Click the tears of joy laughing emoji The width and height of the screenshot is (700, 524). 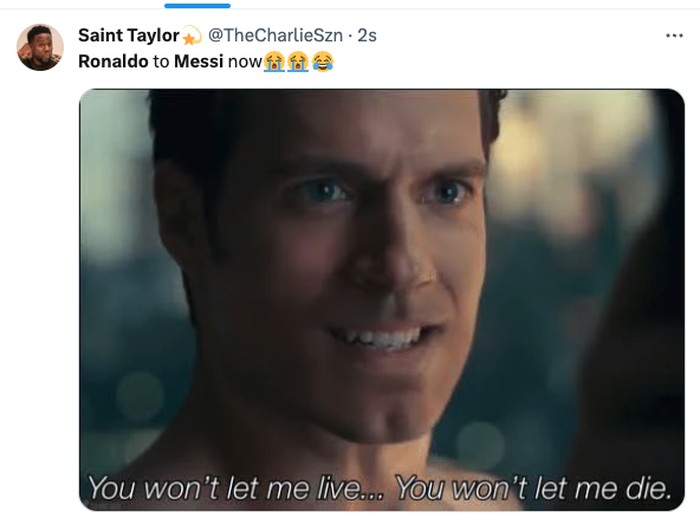(x=322, y=61)
